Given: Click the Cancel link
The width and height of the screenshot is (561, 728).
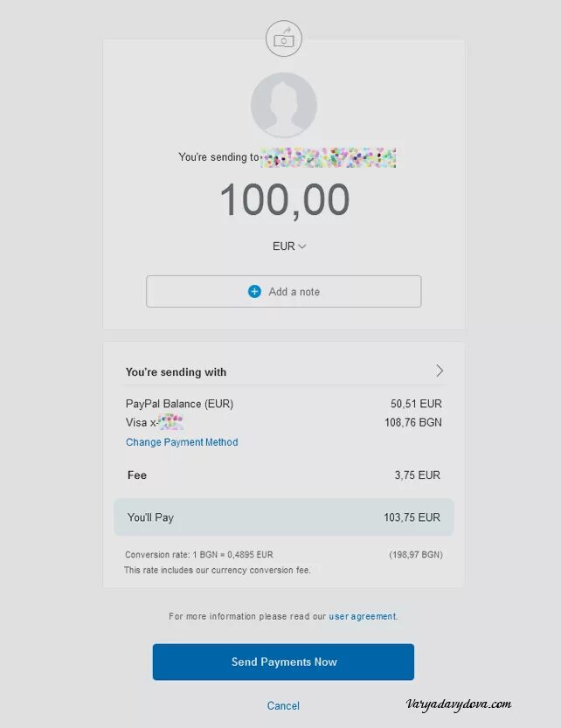Looking at the screenshot, I should (x=283, y=706).
